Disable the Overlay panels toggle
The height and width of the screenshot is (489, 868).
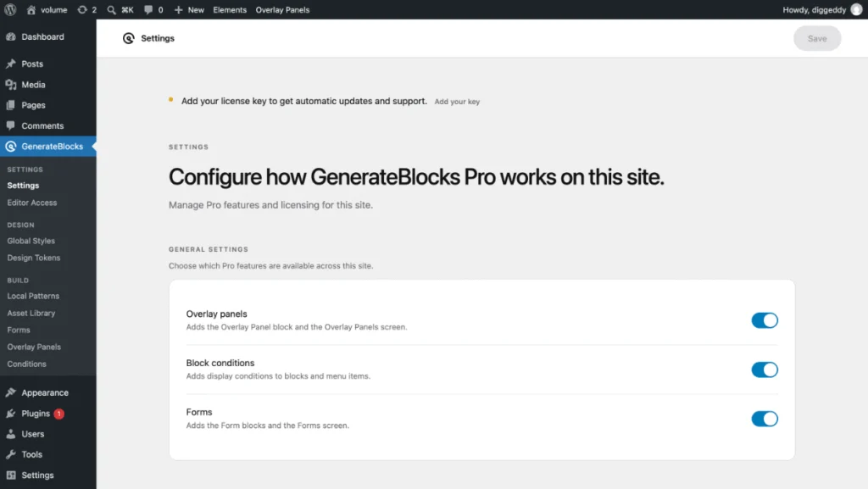(765, 320)
